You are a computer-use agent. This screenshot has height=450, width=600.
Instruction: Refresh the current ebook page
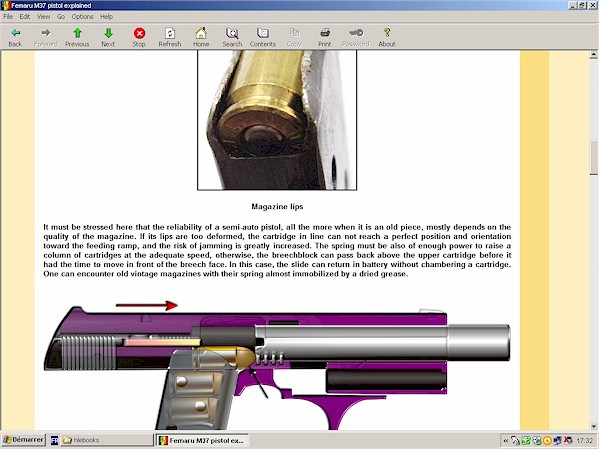[x=170, y=37]
